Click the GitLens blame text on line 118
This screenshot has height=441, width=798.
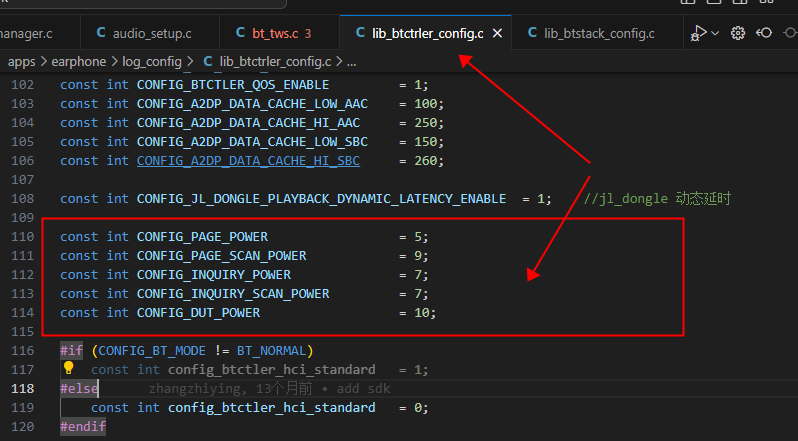click(269, 389)
